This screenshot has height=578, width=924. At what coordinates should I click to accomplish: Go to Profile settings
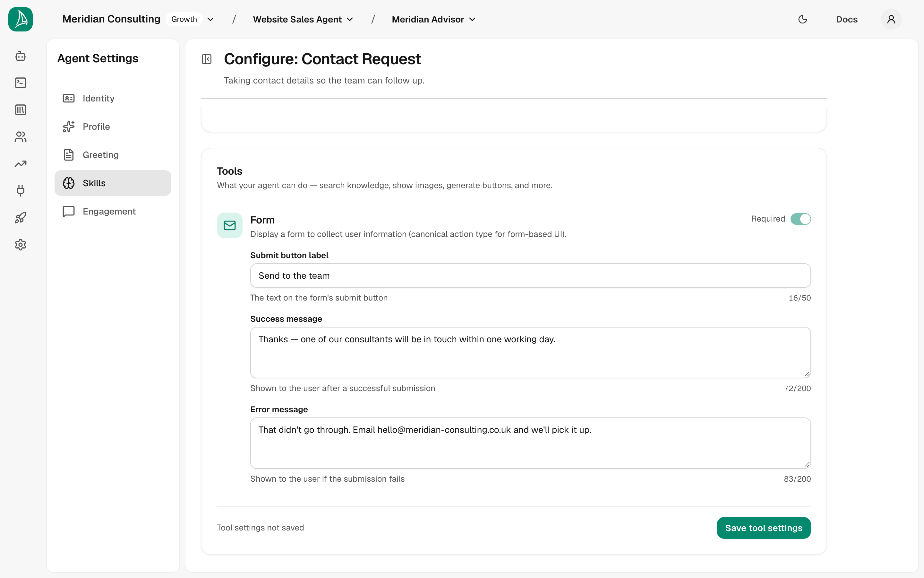[113, 127]
